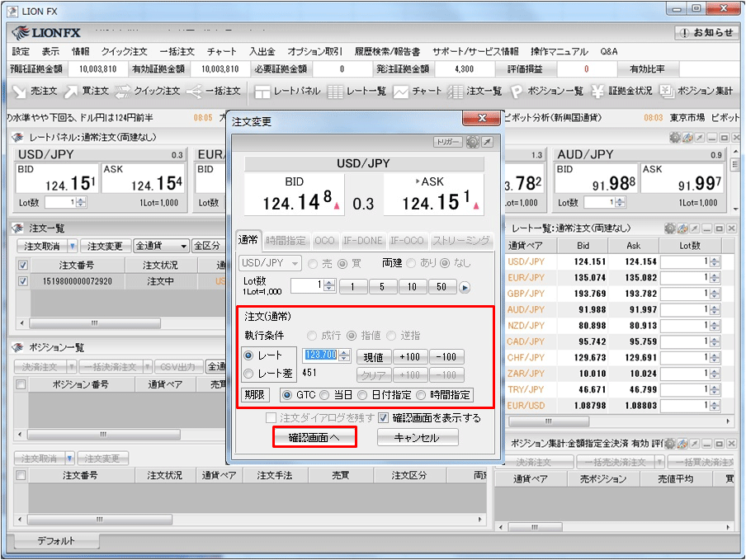The height and width of the screenshot is (560, 746).
Task: Click the トリガー button in order dialog
Action: click(x=448, y=142)
